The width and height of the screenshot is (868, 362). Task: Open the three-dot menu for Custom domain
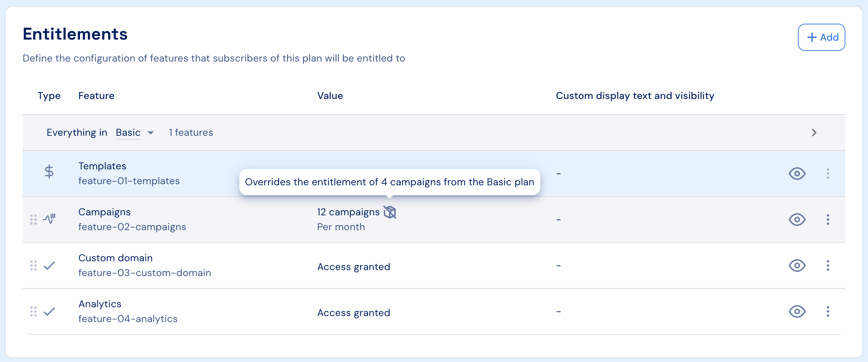pos(828,265)
